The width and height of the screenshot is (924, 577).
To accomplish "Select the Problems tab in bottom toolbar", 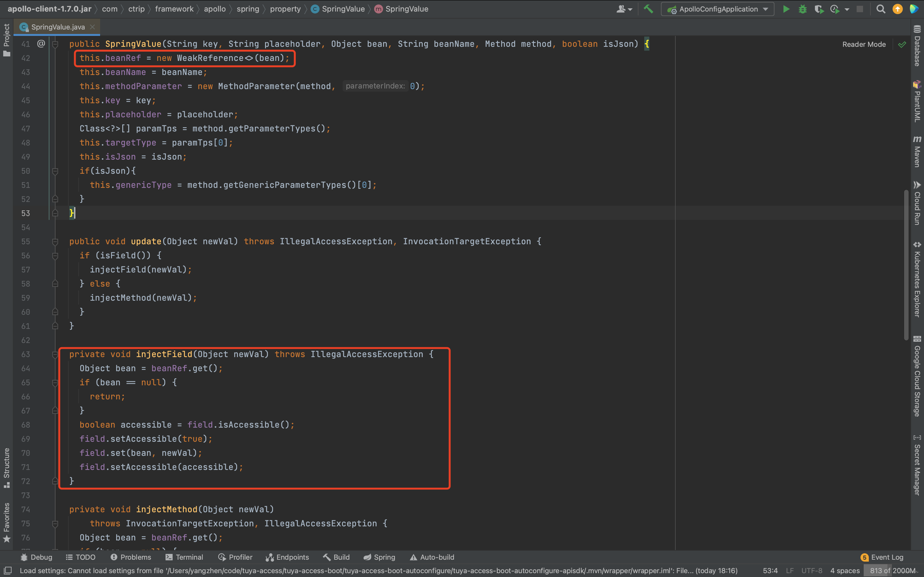I will [131, 557].
